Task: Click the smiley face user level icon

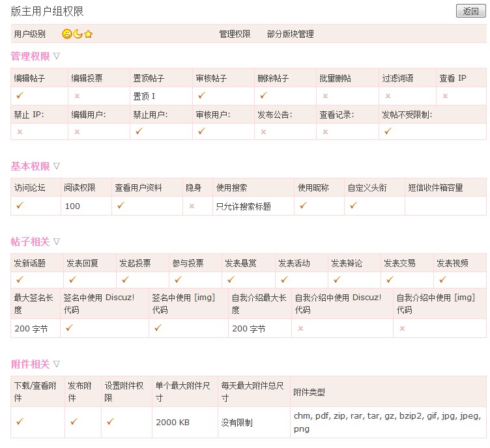Action: click(x=67, y=34)
